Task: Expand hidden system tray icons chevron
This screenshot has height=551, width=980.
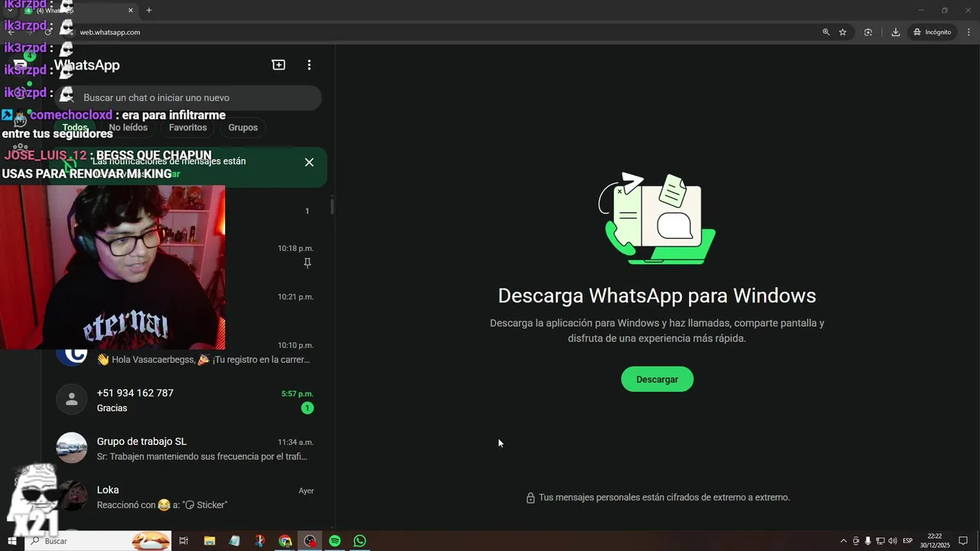Action: (x=844, y=541)
